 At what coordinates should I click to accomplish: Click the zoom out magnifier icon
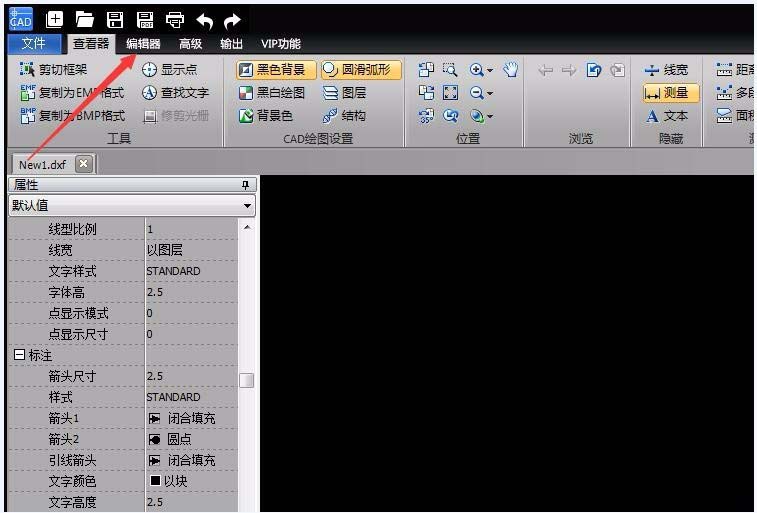click(x=476, y=93)
